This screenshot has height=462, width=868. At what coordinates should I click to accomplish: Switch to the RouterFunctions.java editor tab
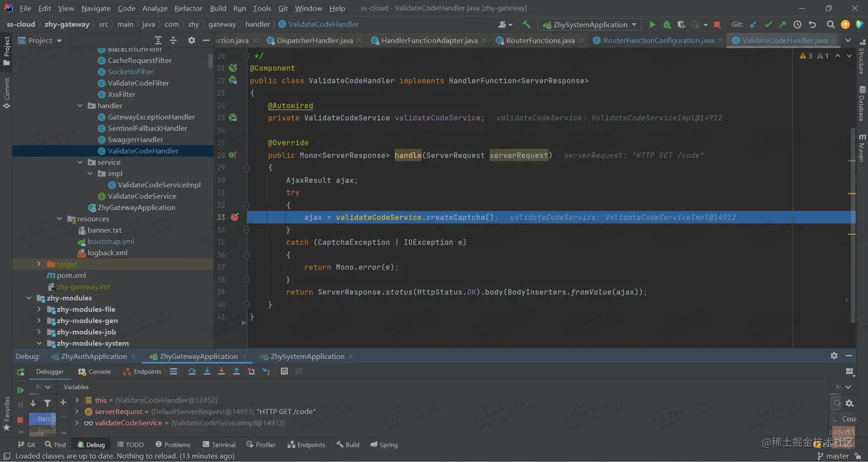click(540, 41)
